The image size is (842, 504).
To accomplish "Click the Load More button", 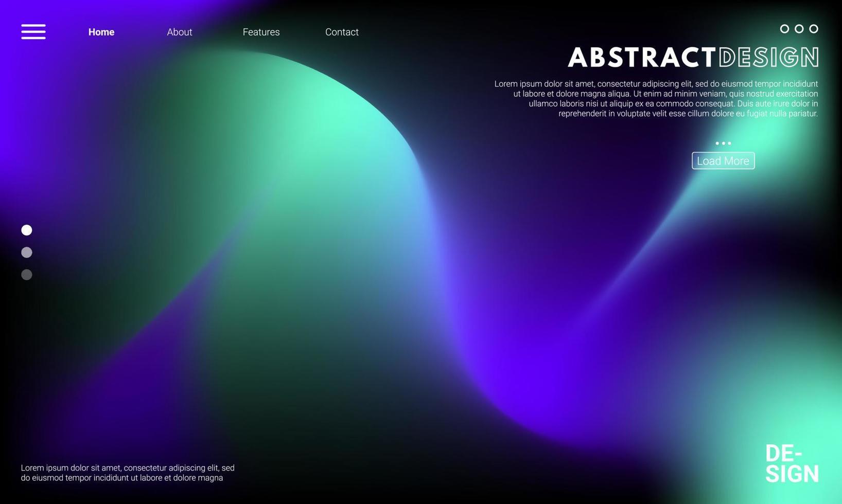I will 723,161.
